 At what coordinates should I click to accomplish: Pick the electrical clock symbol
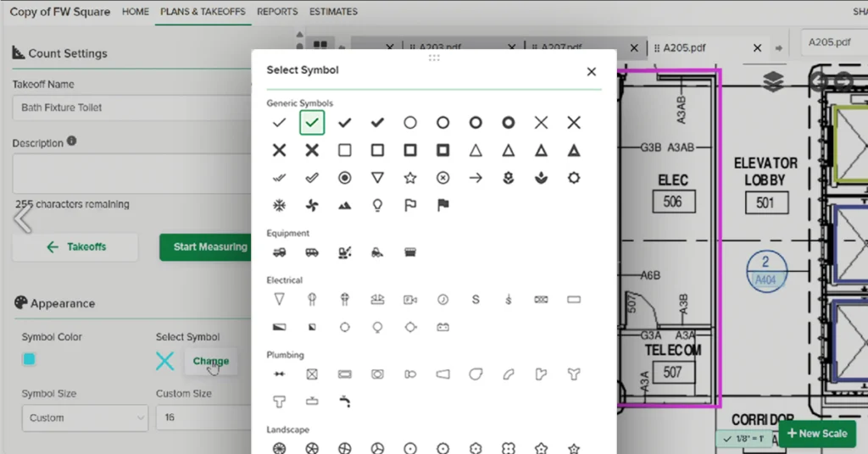coord(442,300)
